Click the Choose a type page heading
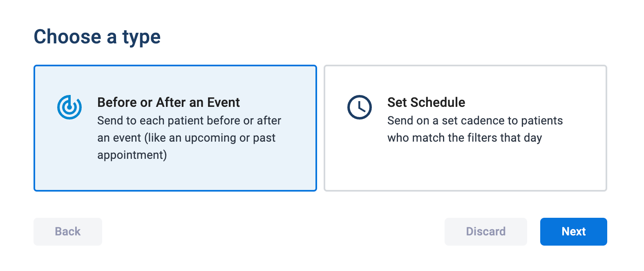Image resolution: width=644 pixels, height=271 pixels. point(98,37)
